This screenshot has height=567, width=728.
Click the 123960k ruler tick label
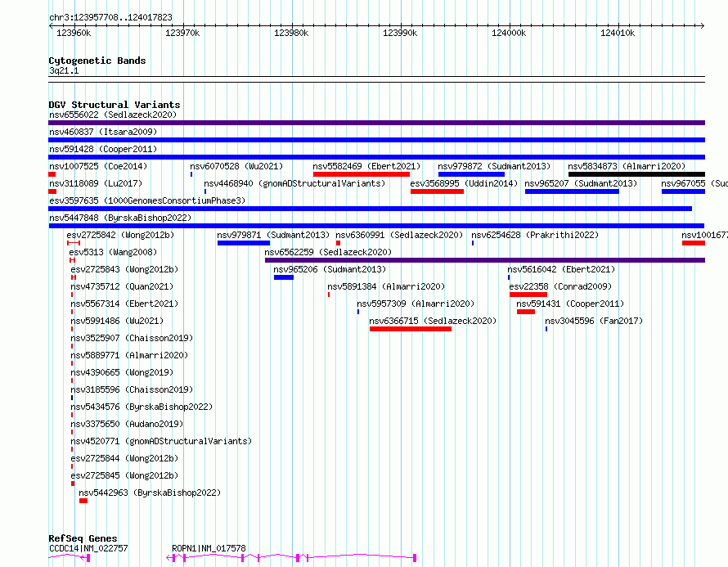74,33
